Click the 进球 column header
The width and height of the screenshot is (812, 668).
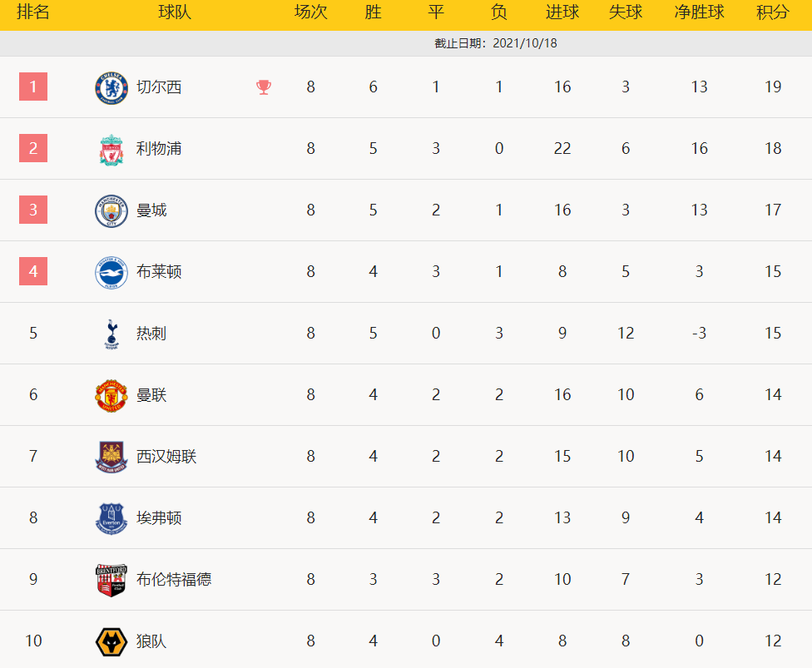coord(562,12)
